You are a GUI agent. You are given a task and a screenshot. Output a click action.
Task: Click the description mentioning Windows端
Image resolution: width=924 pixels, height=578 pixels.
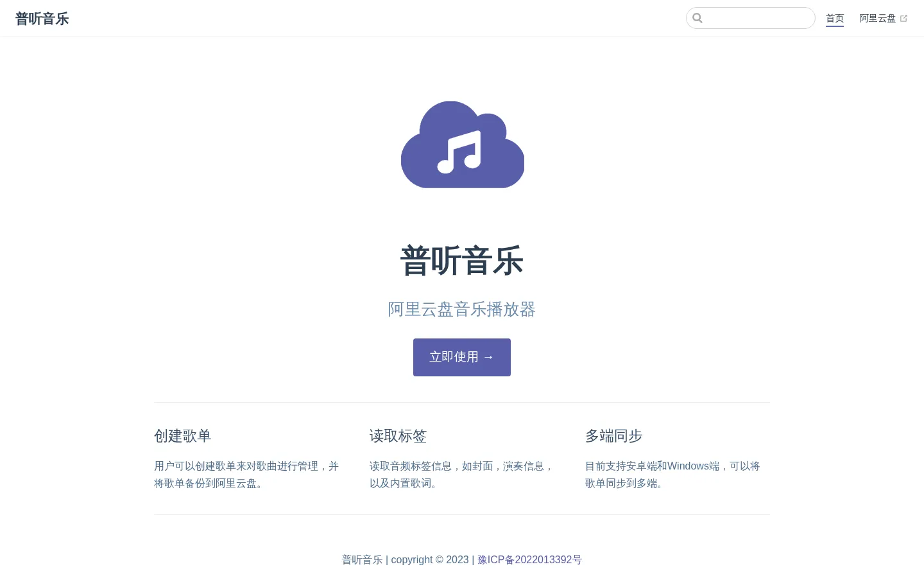click(x=672, y=475)
